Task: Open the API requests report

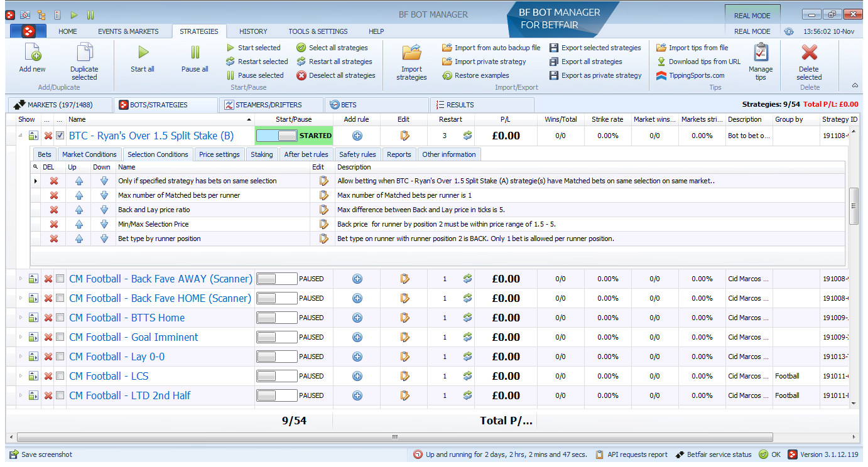Action: tap(632, 454)
